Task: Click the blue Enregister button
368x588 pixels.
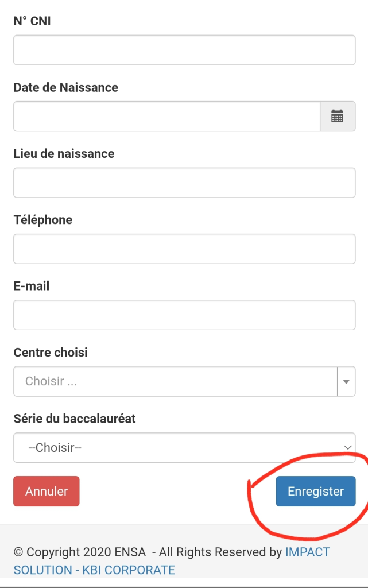Action: (316, 492)
